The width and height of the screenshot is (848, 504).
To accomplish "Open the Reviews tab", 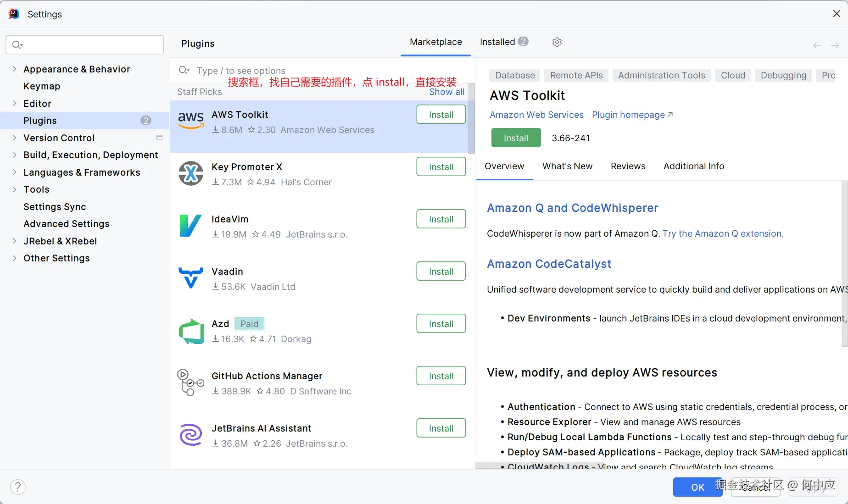I will 628,166.
